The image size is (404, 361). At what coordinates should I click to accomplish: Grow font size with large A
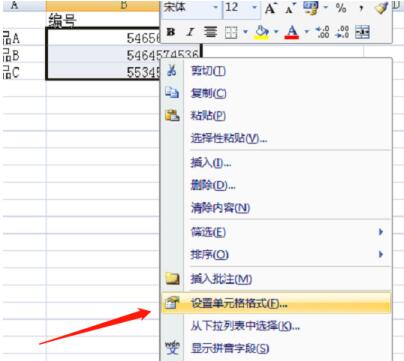[270, 8]
